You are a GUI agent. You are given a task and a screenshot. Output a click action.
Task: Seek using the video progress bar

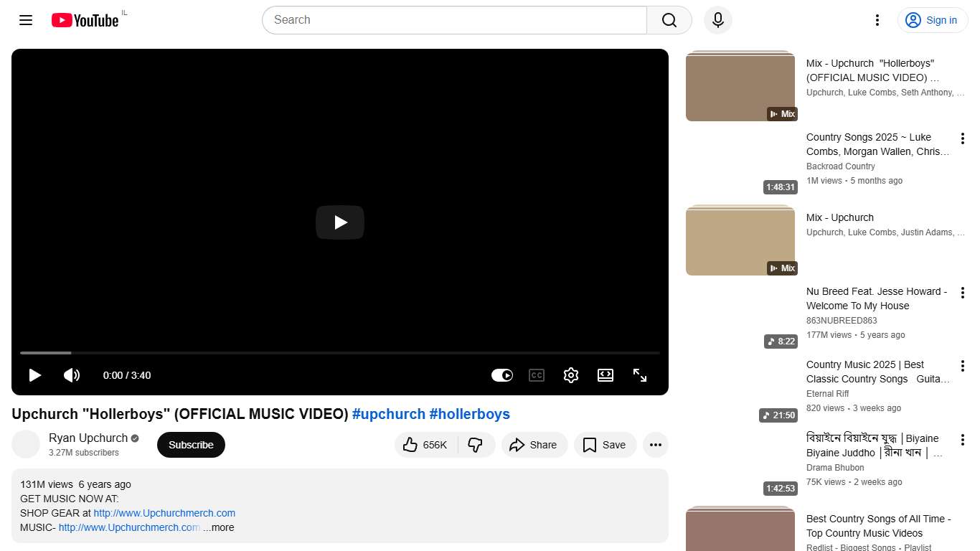(x=339, y=352)
